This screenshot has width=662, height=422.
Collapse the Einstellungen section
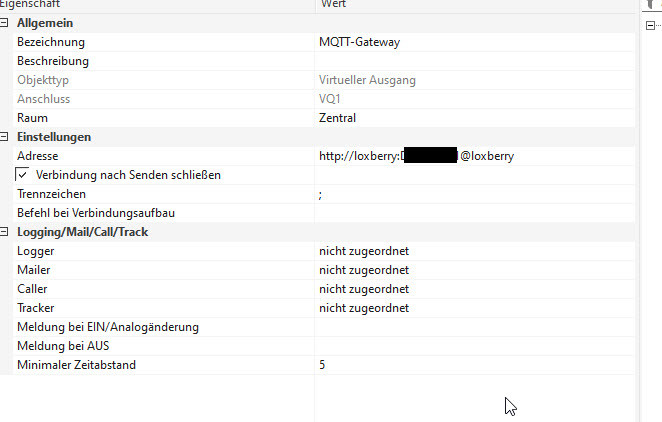(x=5, y=137)
